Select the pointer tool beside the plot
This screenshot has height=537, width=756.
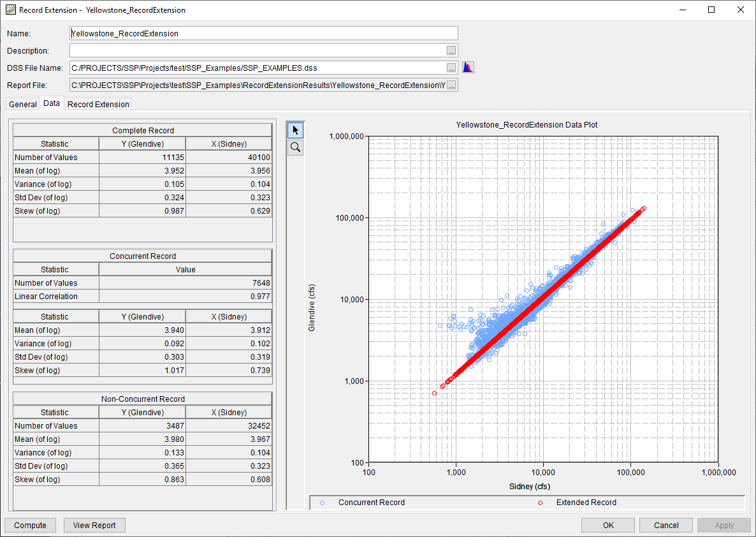(295, 129)
